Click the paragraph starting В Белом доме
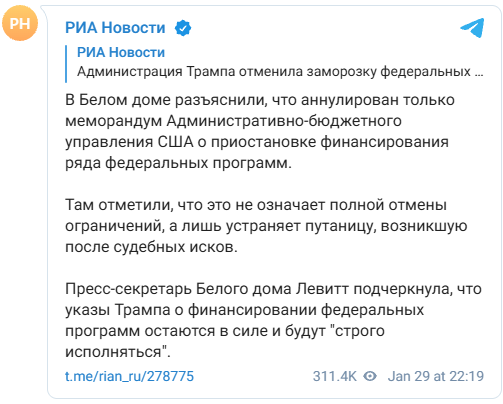 260,132
